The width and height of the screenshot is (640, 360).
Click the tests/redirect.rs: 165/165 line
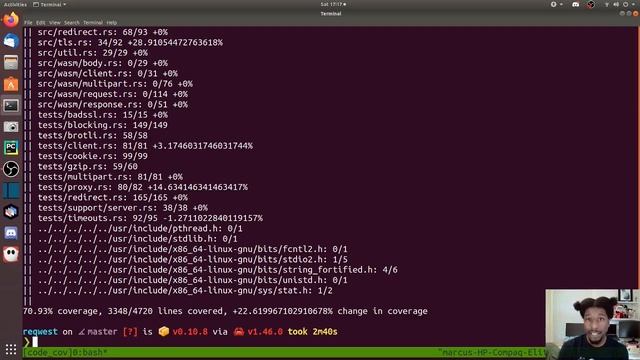[113, 198]
